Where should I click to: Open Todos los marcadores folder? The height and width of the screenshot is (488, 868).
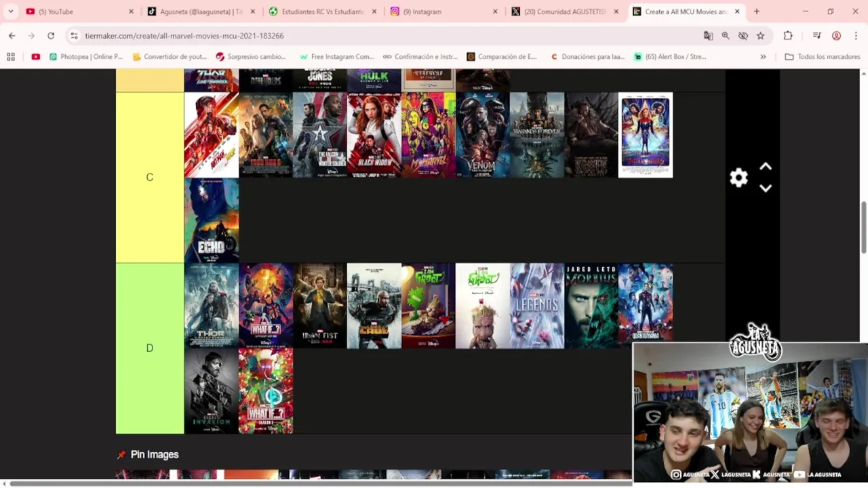tap(823, 57)
